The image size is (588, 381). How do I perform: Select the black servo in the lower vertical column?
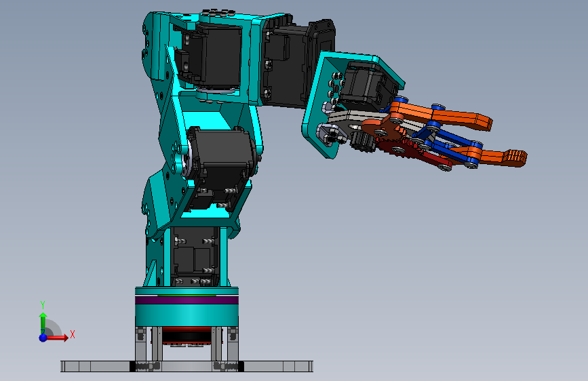194,257
